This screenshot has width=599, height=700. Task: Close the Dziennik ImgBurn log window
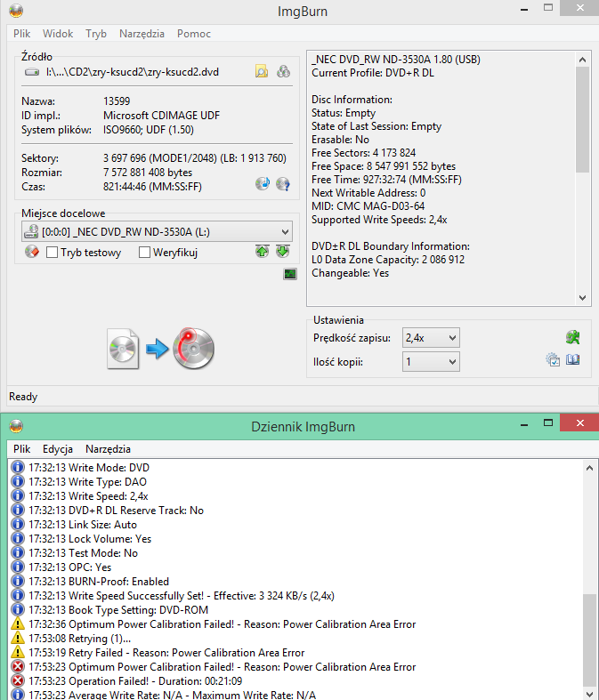coord(579,422)
